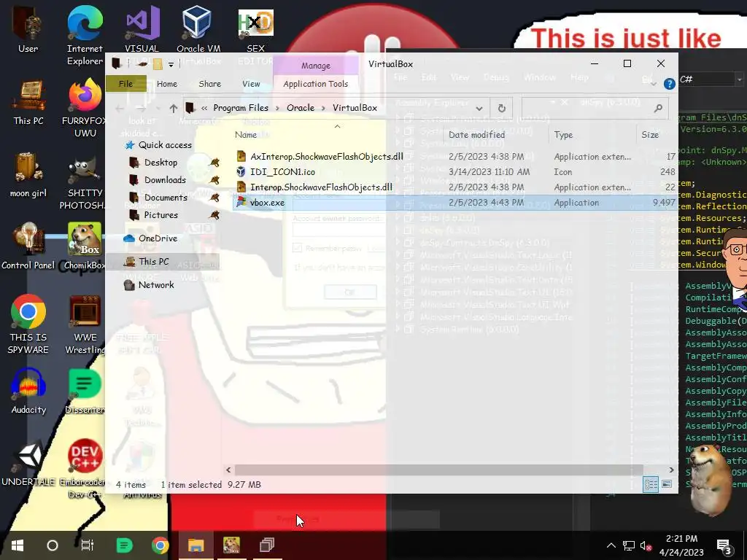The height and width of the screenshot is (560, 747).
Task: Launch UNDERTALE Unity shortcut
Action: 28,463
